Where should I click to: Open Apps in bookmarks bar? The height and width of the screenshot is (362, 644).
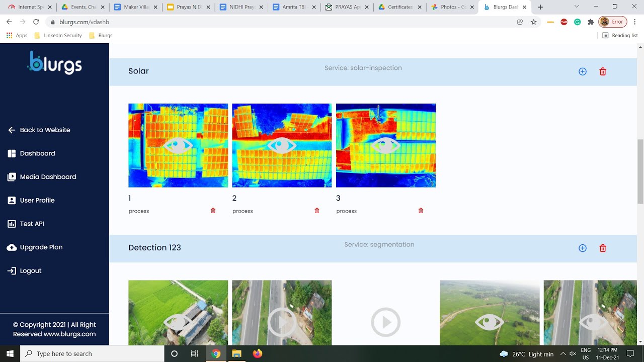17,36
